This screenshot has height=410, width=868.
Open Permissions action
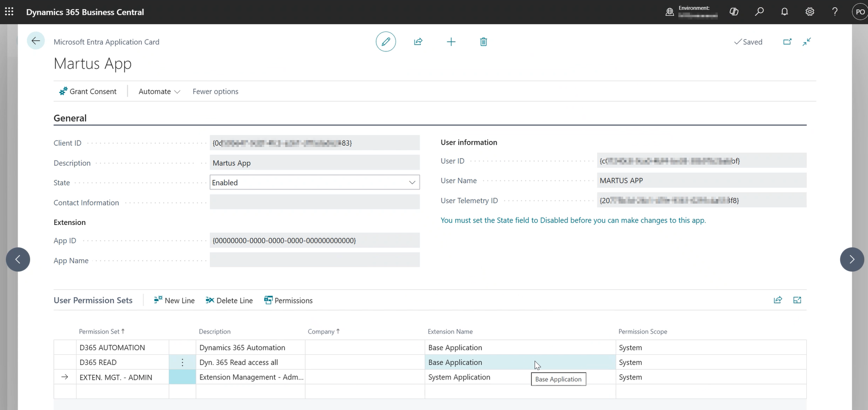(x=288, y=301)
